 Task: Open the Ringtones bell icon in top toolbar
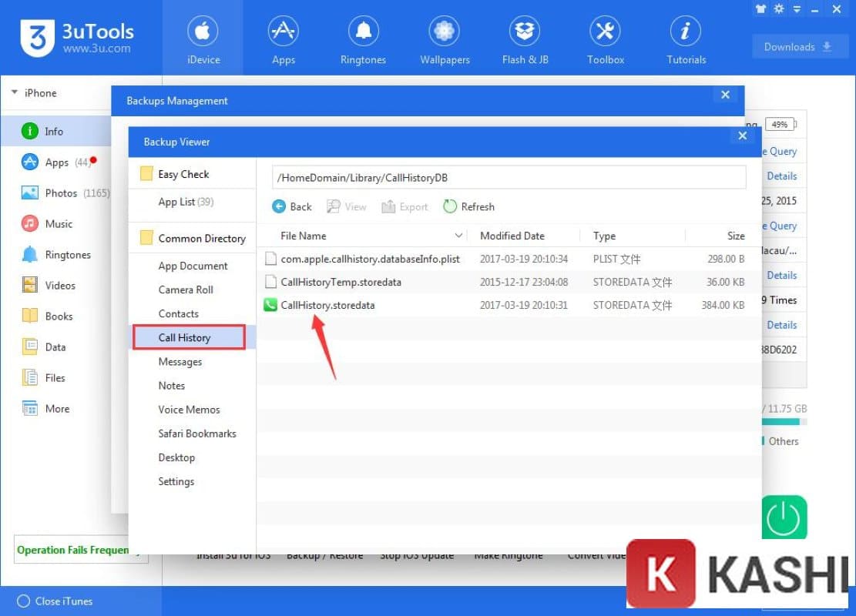click(x=364, y=32)
